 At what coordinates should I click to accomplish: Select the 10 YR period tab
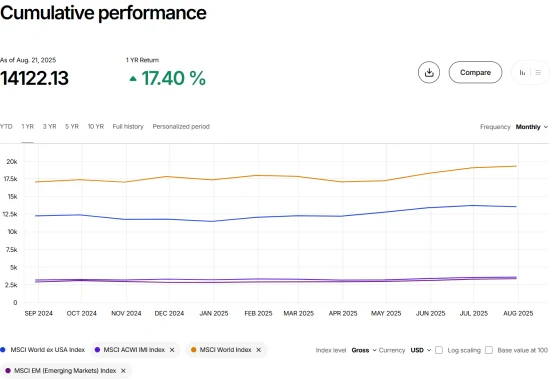coord(96,126)
